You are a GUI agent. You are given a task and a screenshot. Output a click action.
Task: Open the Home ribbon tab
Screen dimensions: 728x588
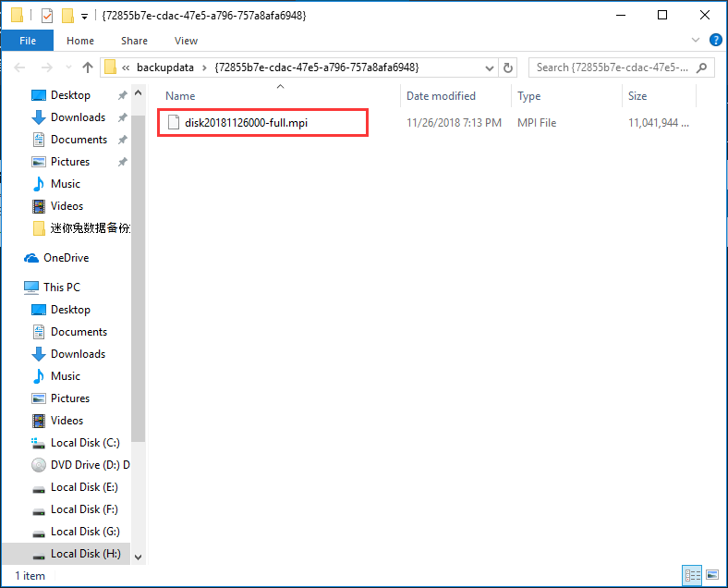80,41
